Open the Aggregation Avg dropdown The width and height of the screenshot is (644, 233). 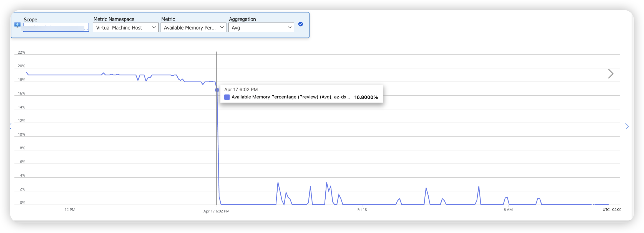pos(261,28)
